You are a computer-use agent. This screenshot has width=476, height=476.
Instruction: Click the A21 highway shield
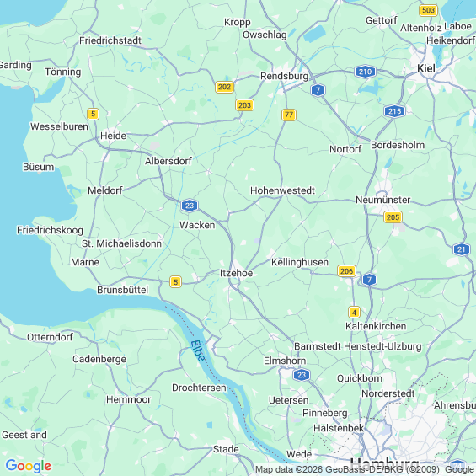click(x=462, y=249)
